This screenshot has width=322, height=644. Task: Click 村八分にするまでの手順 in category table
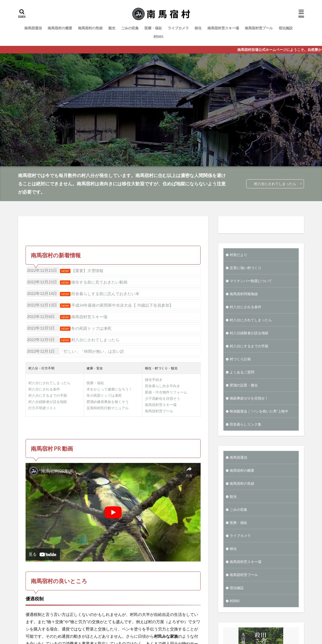(48, 395)
